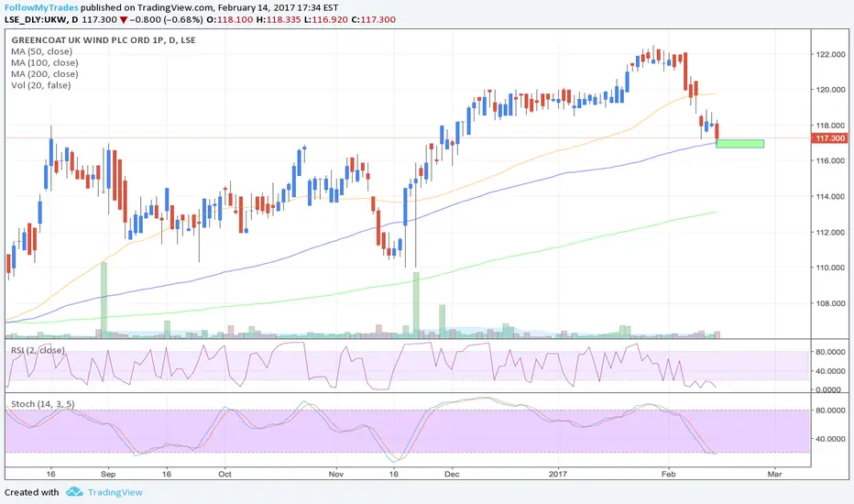Screen dimensions: 854x504
Task: Click the 2017 date label on time axis
Action: coord(558,474)
